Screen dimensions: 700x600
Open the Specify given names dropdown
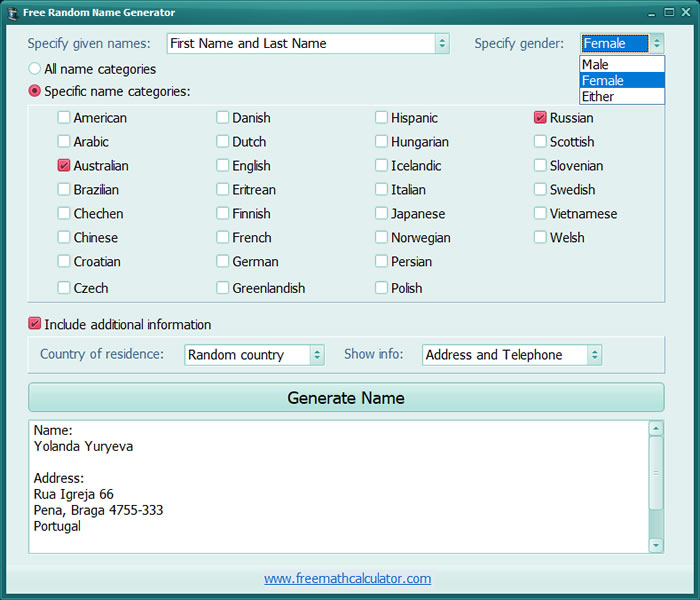441,43
